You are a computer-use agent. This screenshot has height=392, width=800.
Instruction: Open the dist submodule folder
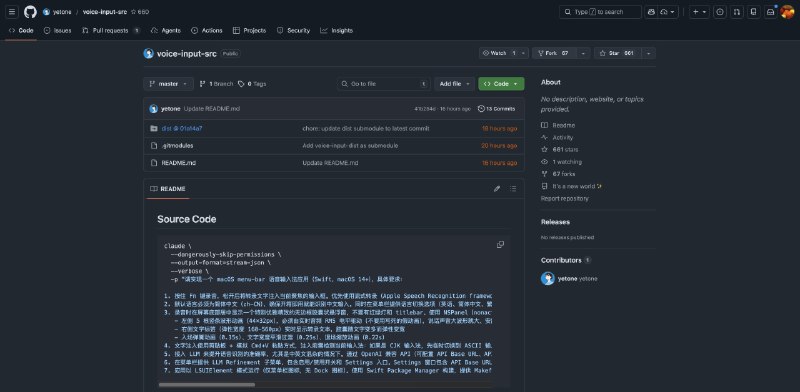click(x=182, y=129)
